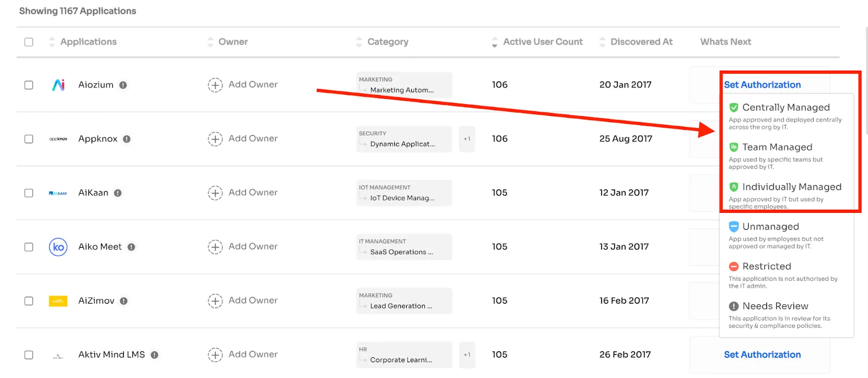Check the Appknox row checkbox

pos(29,139)
